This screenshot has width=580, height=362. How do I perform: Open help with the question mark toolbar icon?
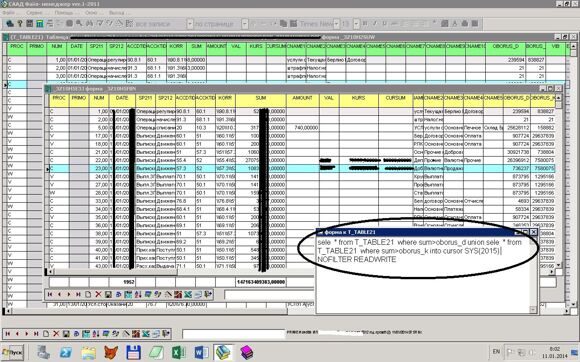tap(20, 24)
